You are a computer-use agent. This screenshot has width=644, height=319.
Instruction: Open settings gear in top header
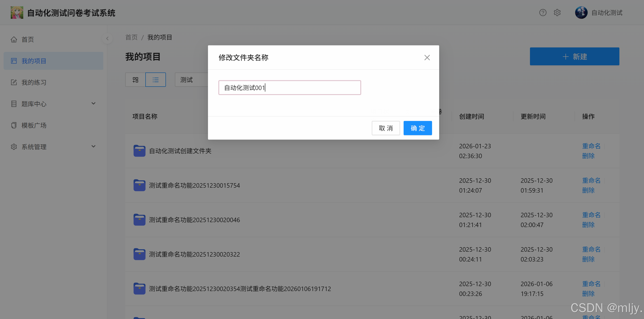click(x=557, y=13)
